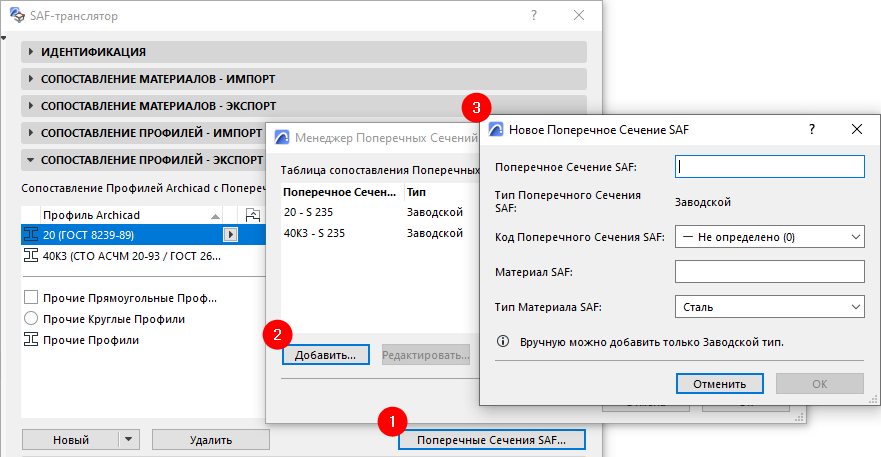
Task: Select Прочие Прямоугольные Профили row
Action: click(x=143, y=298)
